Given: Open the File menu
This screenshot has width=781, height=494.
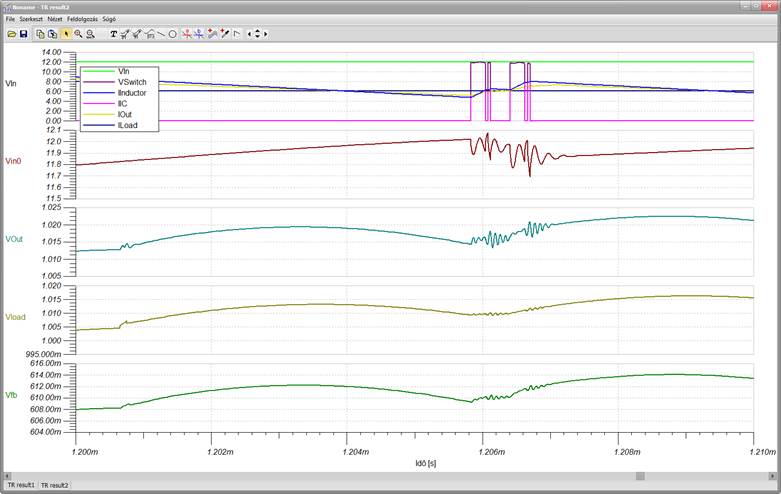Looking at the screenshot, I should point(10,19).
